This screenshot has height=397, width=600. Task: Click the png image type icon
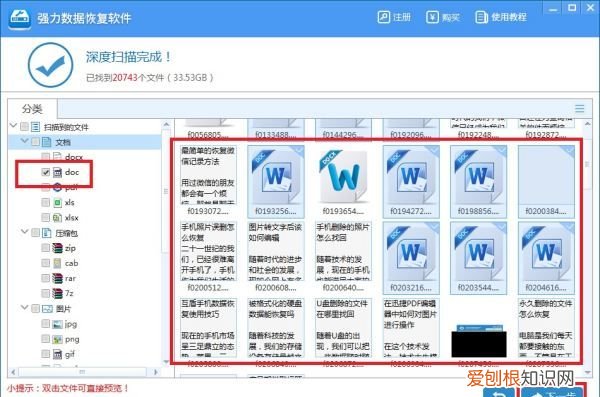(x=57, y=339)
